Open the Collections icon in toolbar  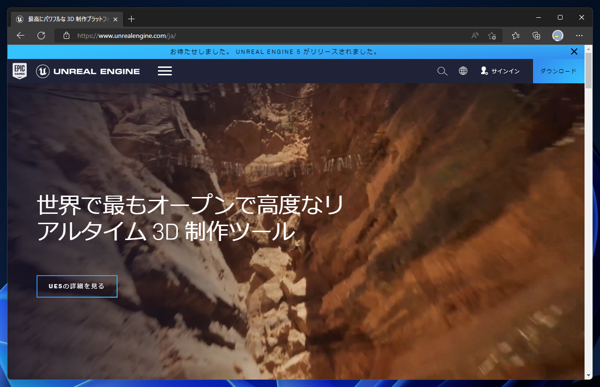click(536, 36)
